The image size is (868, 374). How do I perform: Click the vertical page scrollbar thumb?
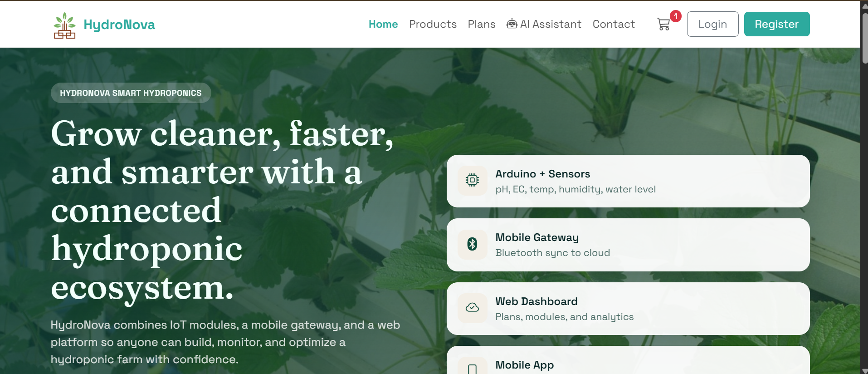(864, 39)
